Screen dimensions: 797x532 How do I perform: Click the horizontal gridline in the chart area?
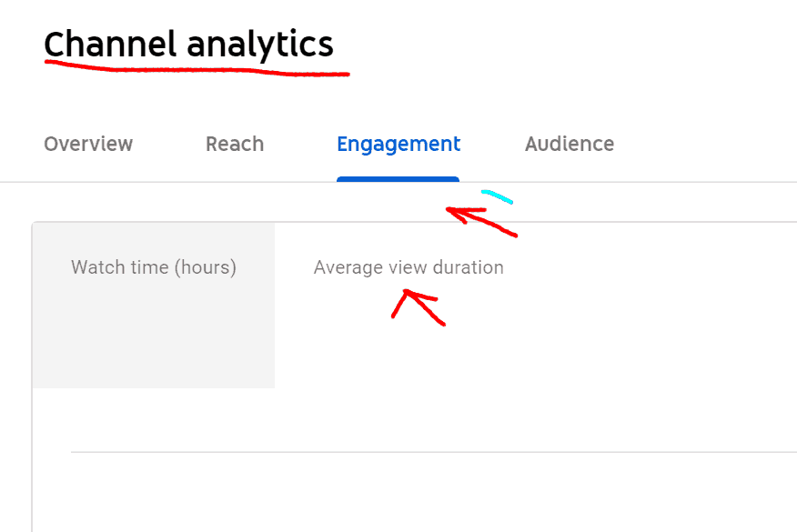pos(433,451)
